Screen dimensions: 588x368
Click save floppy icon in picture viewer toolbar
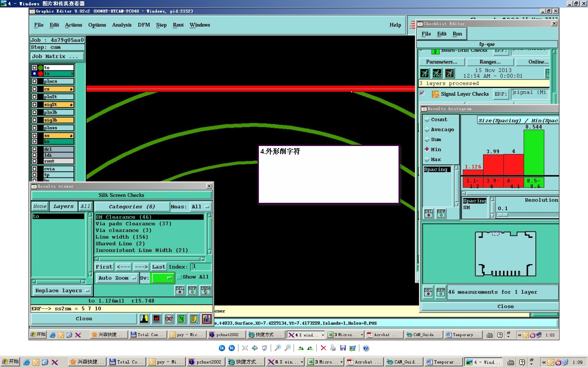click(x=343, y=348)
